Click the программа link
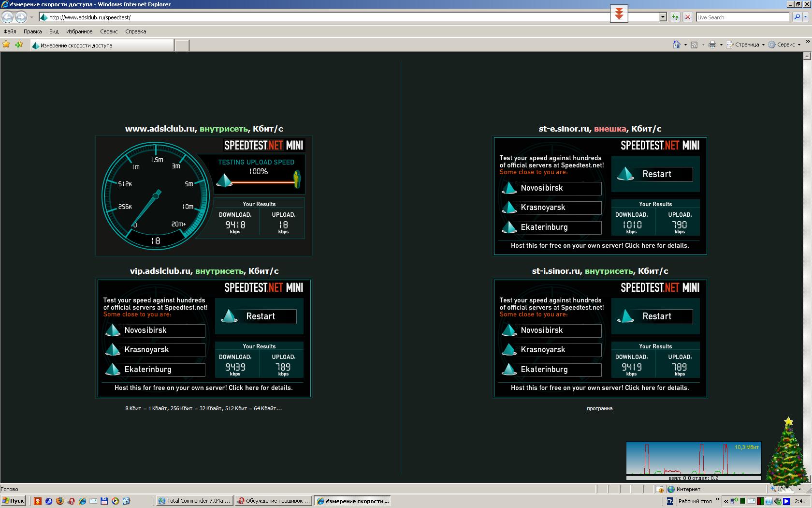This screenshot has width=812, height=508. click(x=599, y=408)
